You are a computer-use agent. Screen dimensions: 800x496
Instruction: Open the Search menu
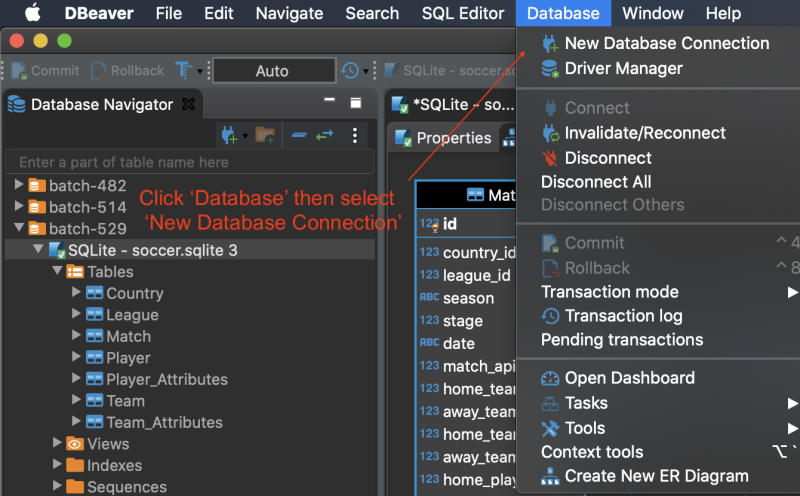(372, 13)
